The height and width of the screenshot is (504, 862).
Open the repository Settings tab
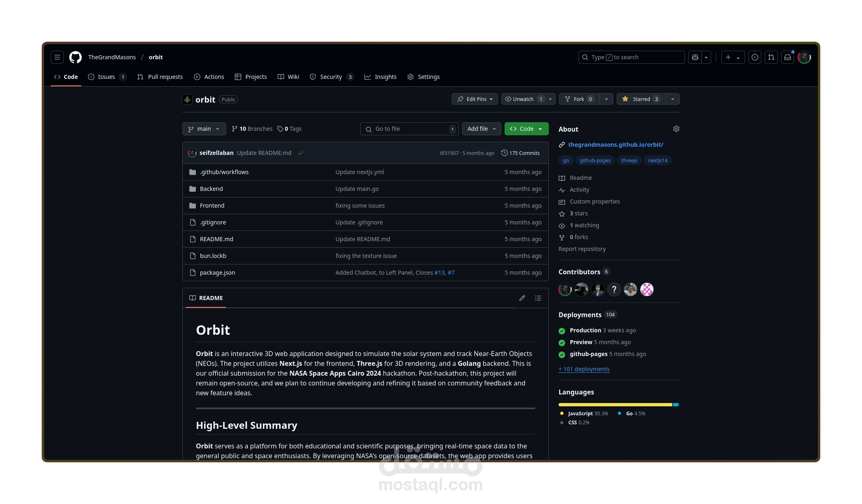tap(423, 77)
